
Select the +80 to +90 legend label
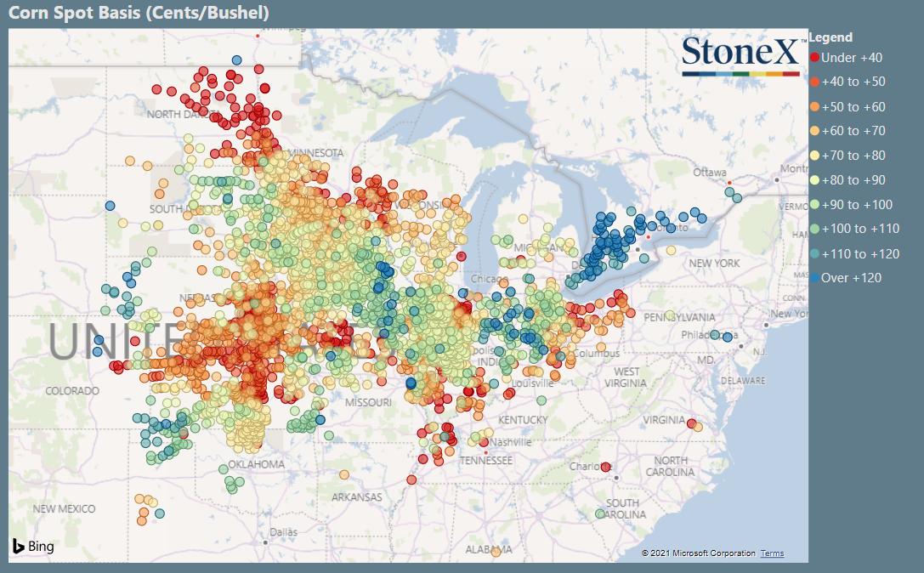pyautogui.click(x=853, y=179)
